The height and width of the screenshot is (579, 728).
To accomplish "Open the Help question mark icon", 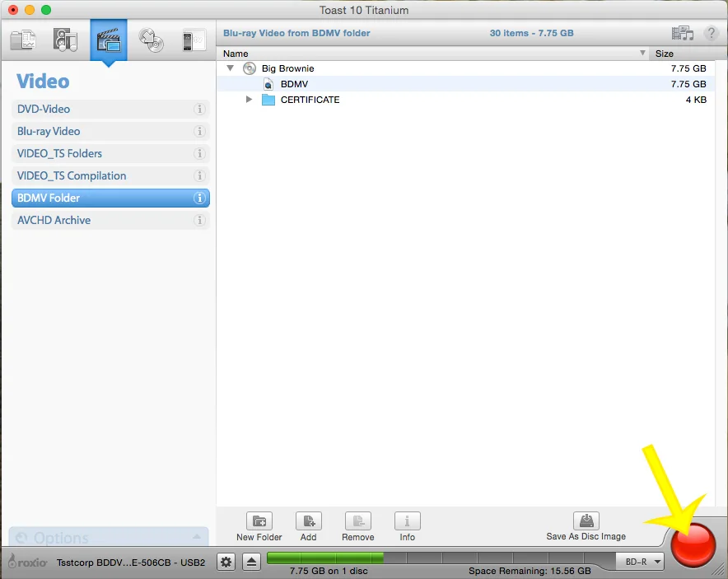I will 711,34.
